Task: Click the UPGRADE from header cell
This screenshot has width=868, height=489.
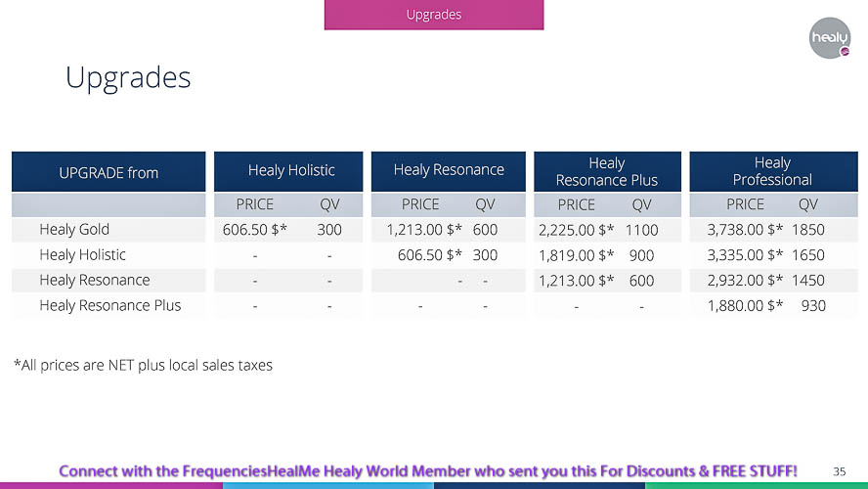Action: tap(108, 172)
